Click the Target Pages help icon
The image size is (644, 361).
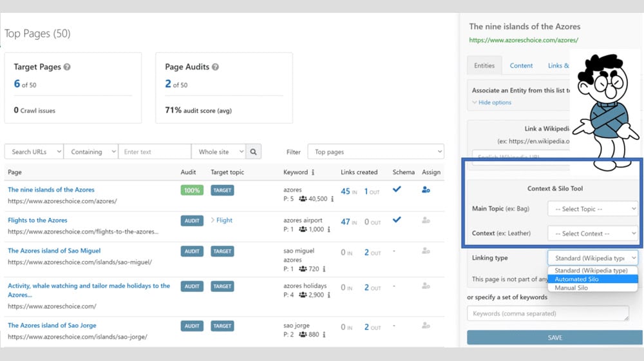[67, 66]
